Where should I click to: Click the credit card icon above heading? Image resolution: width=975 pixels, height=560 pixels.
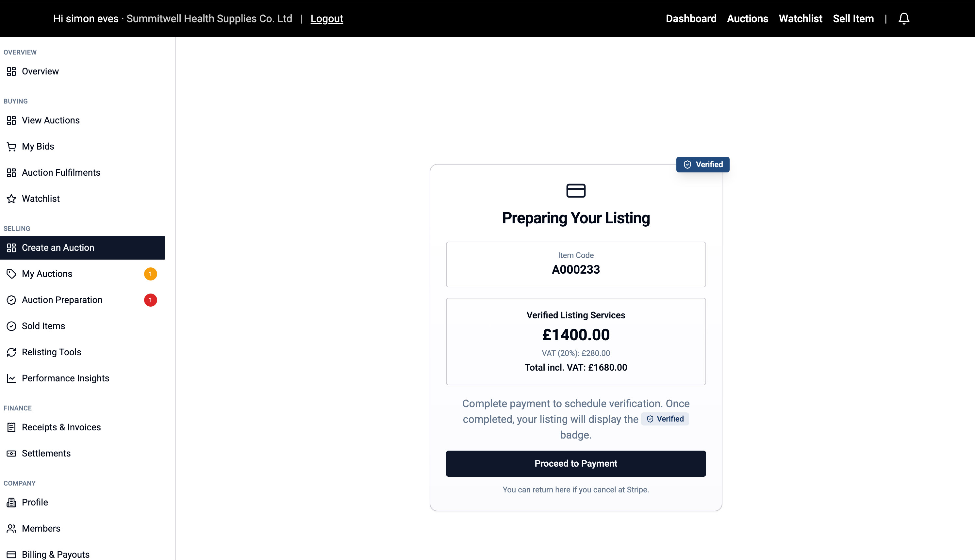(576, 191)
